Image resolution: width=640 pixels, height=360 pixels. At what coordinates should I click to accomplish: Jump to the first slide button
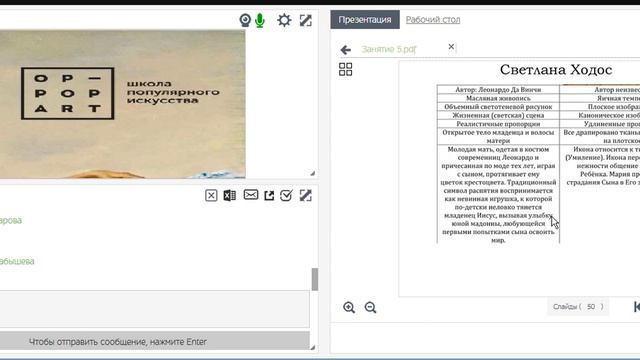click(637, 307)
